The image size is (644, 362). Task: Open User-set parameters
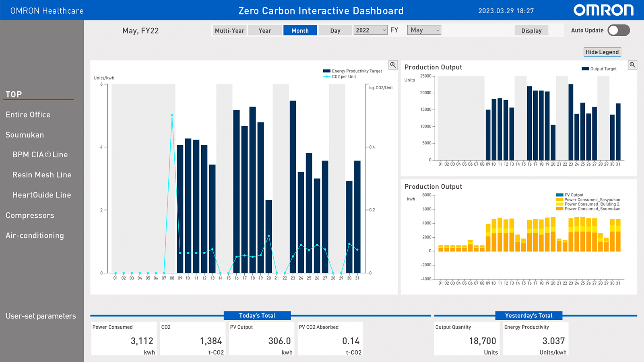(x=41, y=316)
